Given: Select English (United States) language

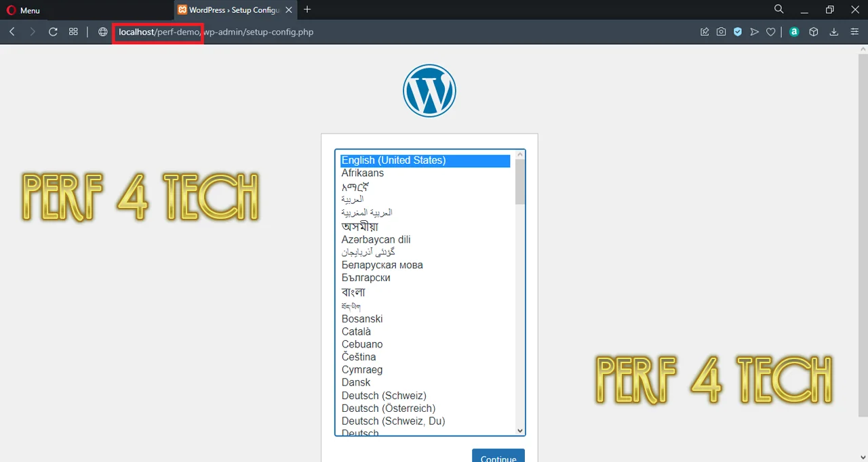Looking at the screenshot, I should point(425,161).
